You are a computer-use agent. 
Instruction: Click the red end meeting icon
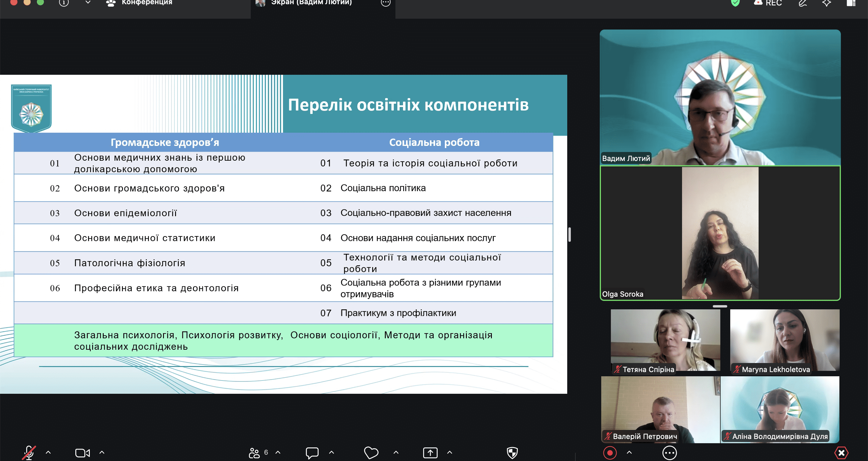tap(841, 453)
